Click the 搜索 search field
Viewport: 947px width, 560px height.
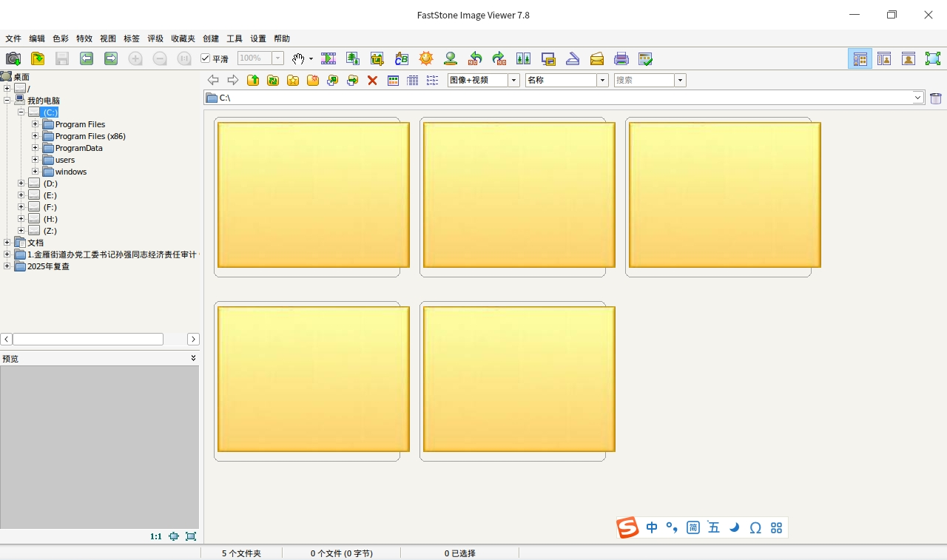coord(644,80)
